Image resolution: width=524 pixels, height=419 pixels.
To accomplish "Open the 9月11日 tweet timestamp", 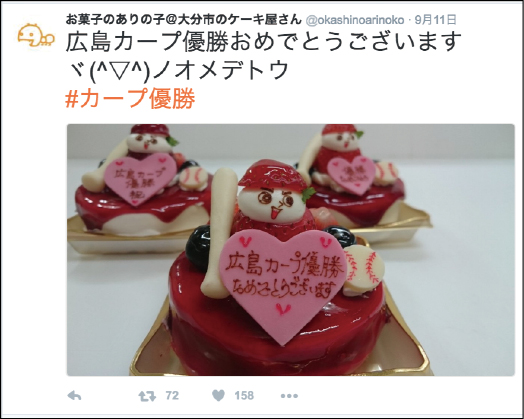I will [435, 20].
